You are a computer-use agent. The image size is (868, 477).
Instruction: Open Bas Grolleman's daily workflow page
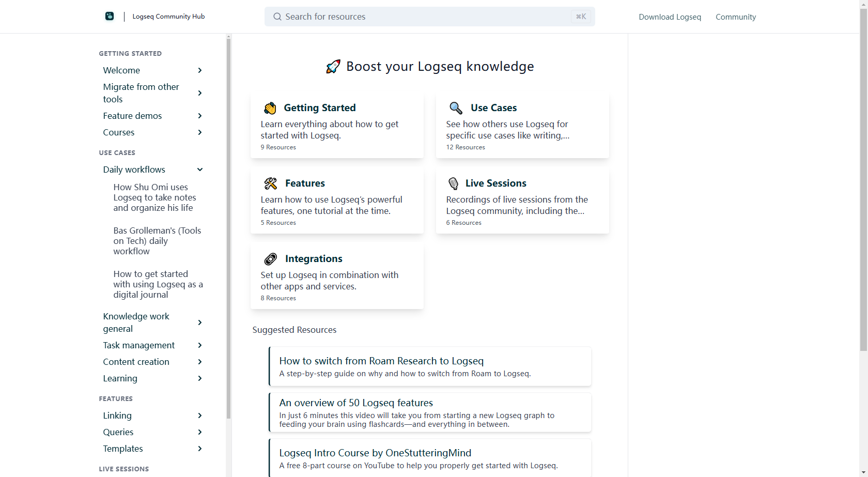point(157,241)
